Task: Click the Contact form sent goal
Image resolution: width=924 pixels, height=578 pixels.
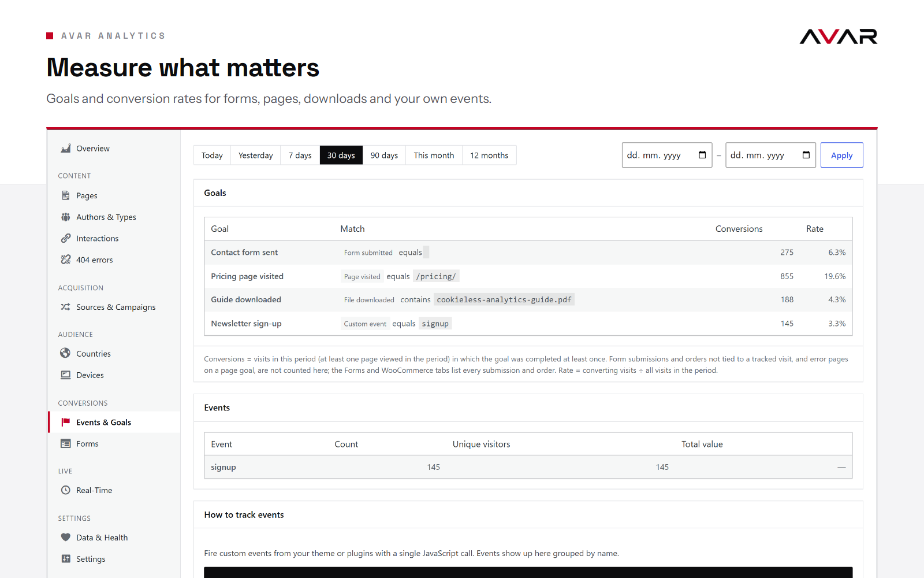Action: [x=244, y=252]
